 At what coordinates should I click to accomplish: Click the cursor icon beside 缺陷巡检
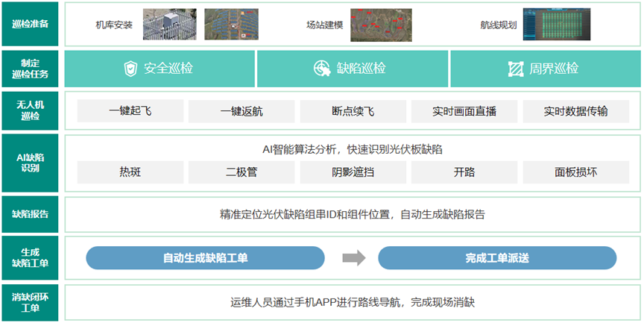point(322,69)
